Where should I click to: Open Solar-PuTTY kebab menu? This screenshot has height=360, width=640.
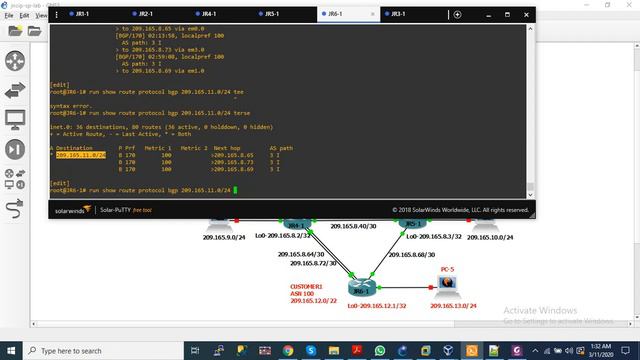(56, 15)
